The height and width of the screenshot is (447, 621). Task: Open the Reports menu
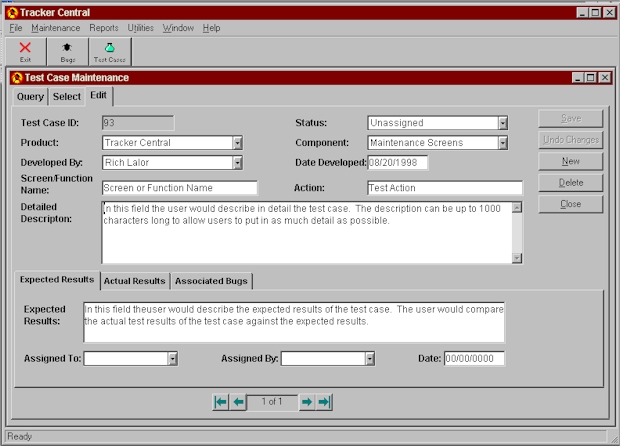[104, 28]
